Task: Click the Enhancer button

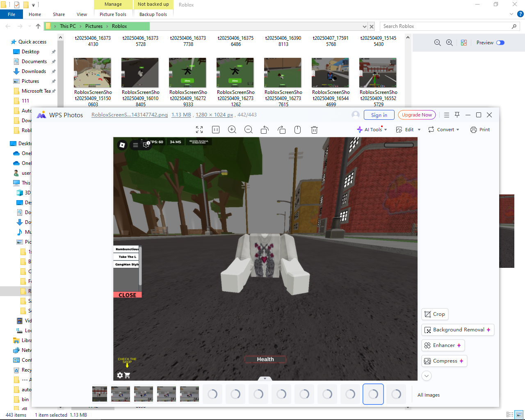Action: [x=443, y=345]
